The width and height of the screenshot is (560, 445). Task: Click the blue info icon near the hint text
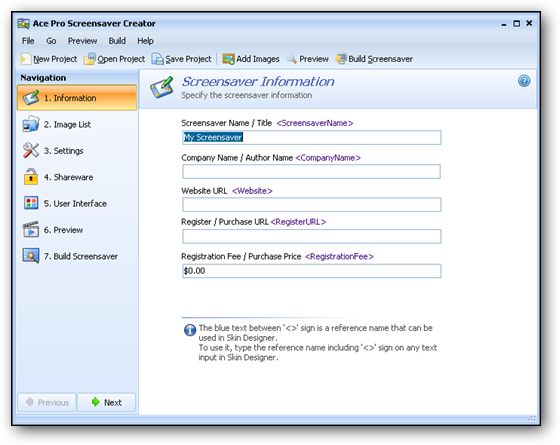click(x=190, y=330)
